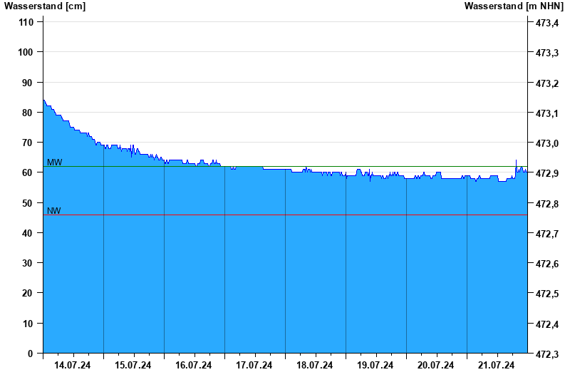
Task: Click the curve's starting peak near 84 cm
Action: (x=44, y=100)
